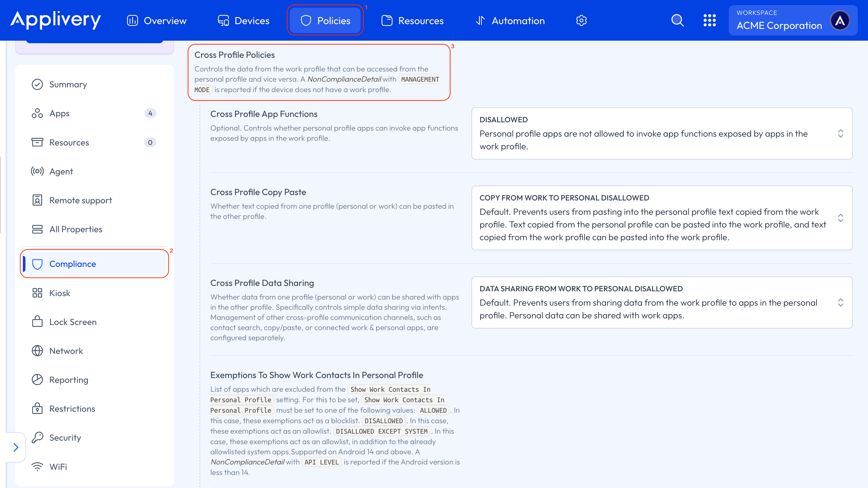
Task: Open ACME Corporation workspace switcher
Action: point(792,21)
